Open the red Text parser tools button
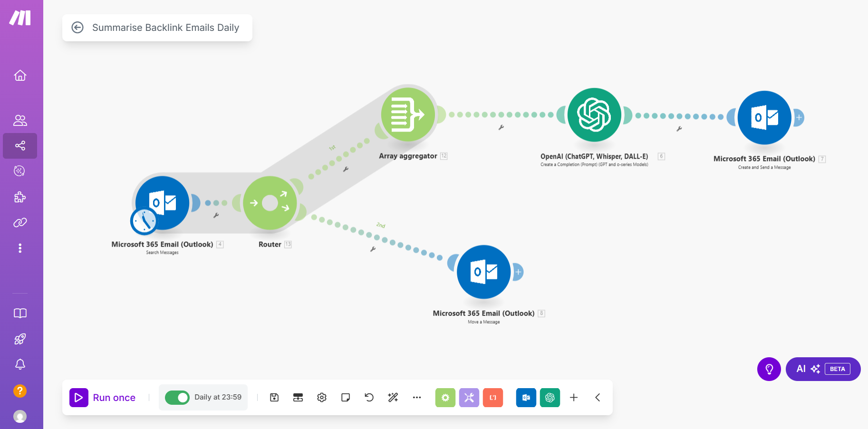 point(493,398)
